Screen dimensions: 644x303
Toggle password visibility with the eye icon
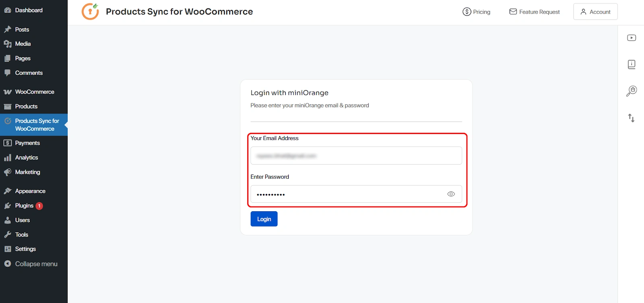coord(451,194)
